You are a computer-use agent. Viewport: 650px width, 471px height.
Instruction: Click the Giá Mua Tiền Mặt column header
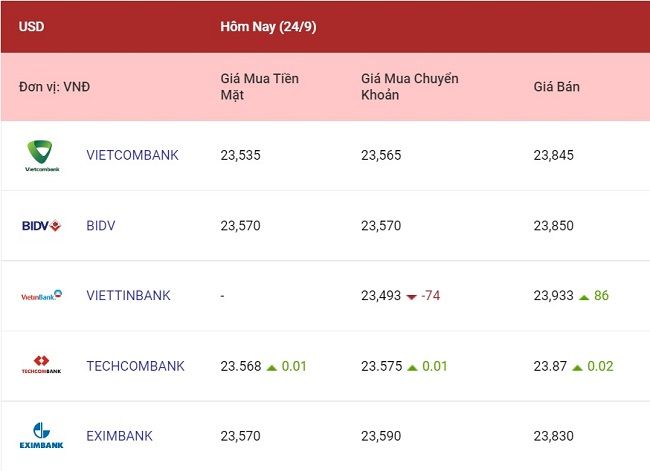[x=260, y=87]
